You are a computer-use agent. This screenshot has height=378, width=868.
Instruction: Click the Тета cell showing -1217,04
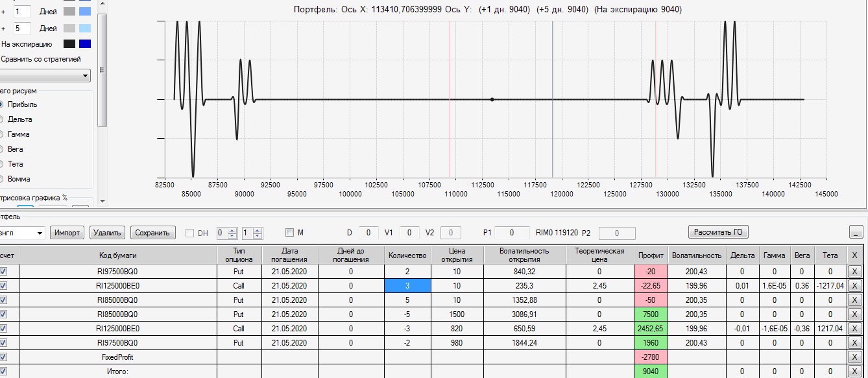coord(830,286)
